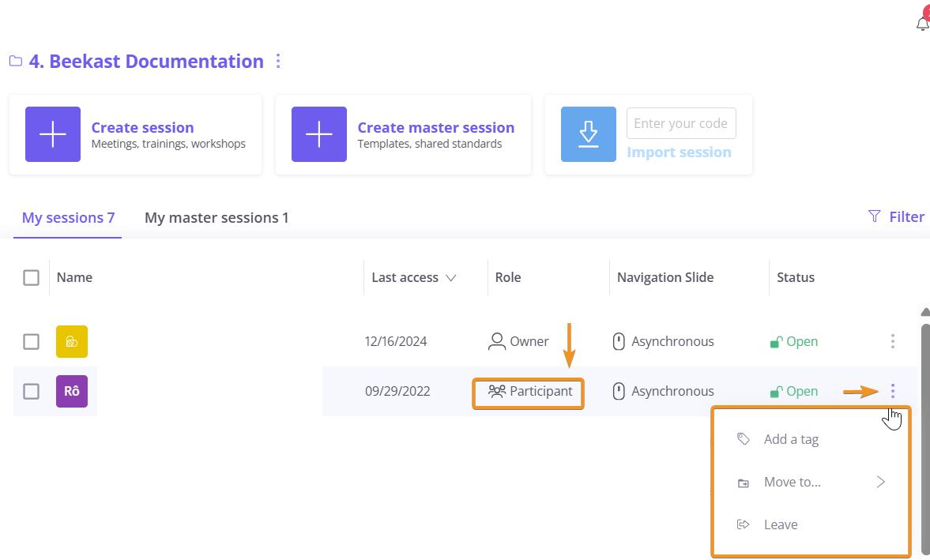Click the Last access column header text
Image resolution: width=930 pixels, height=560 pixels.
point(405,277)
